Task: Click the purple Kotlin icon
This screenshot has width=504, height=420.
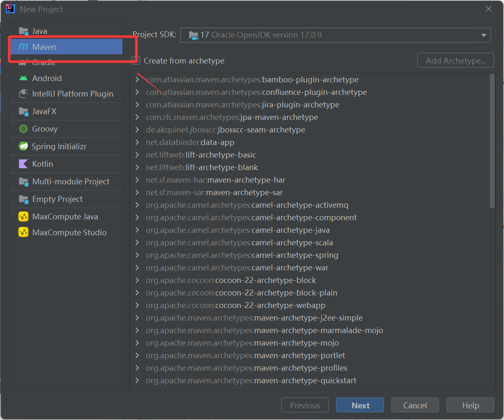Action: [23, 164]
